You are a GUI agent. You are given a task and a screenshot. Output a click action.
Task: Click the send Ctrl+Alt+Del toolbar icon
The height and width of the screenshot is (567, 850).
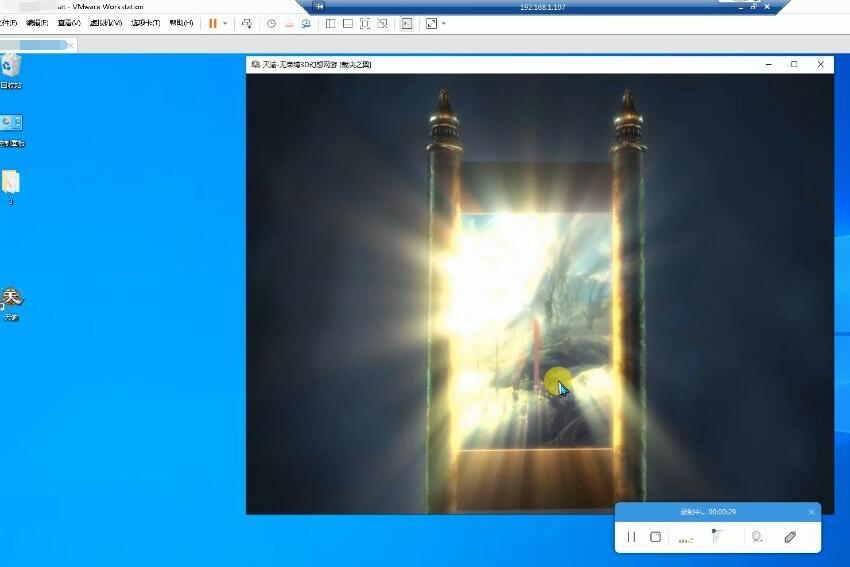click(x=247, y=23)
